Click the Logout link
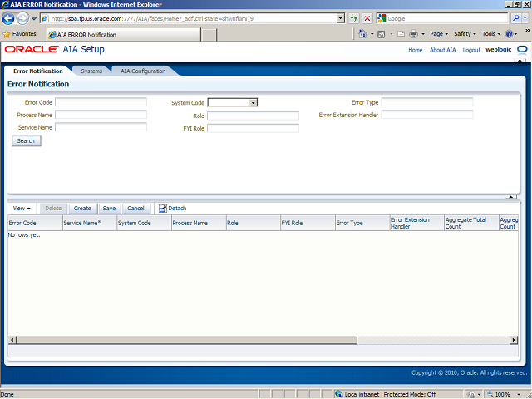 coord(471,50)
